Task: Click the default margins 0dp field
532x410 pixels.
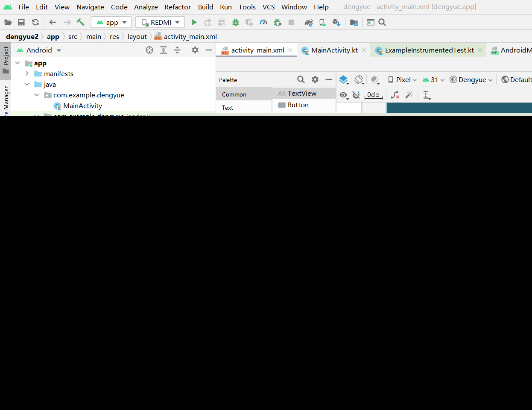Action: point(374,95)
